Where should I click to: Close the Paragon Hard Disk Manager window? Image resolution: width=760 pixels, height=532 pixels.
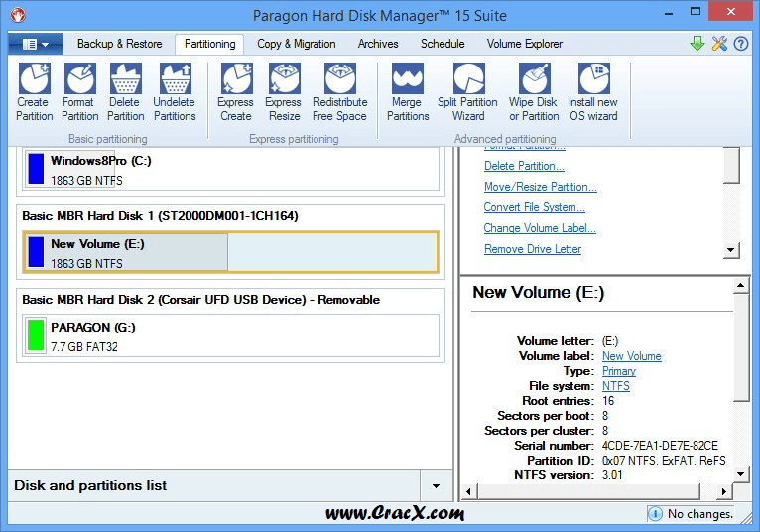point(731,12)
